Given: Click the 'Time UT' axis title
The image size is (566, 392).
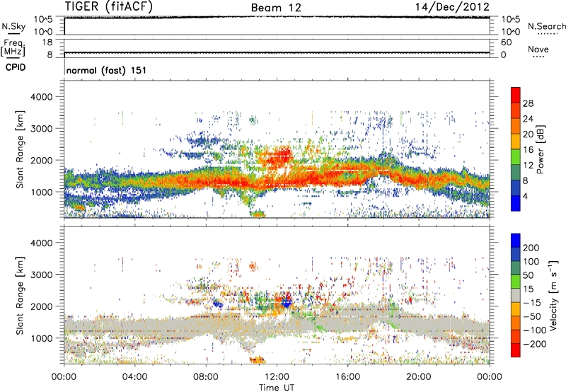Looking at the screenshot, I should pyautogui.click(x=277, y=388).
